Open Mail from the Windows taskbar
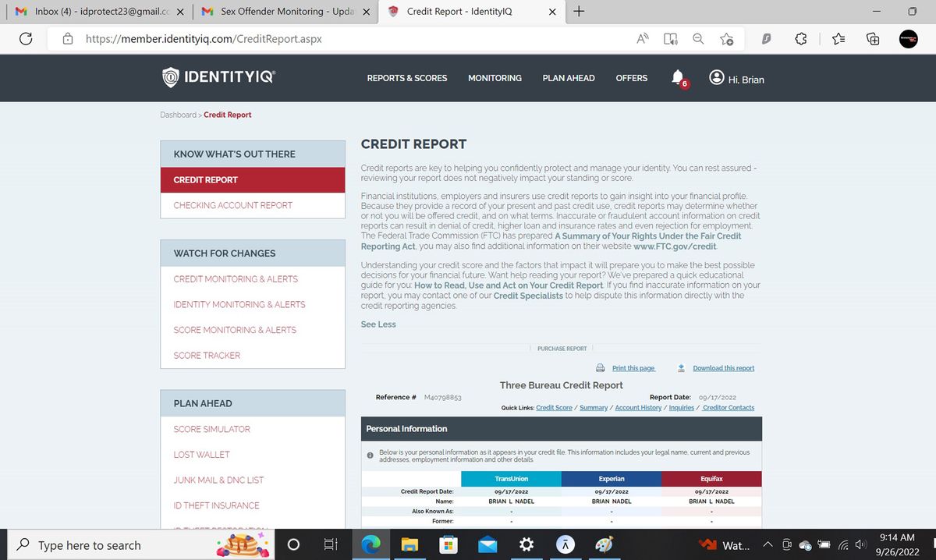The image size is (936, 560). (487, 544)
